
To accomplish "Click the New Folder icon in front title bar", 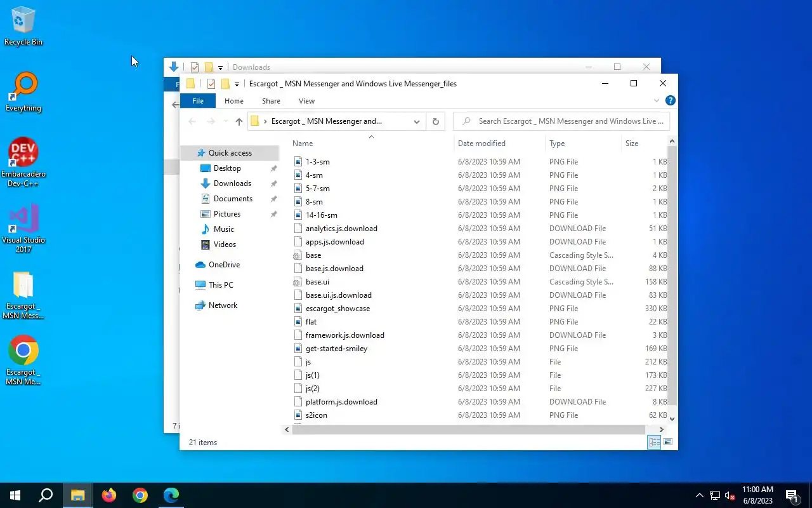I will (x=225, y=84).
